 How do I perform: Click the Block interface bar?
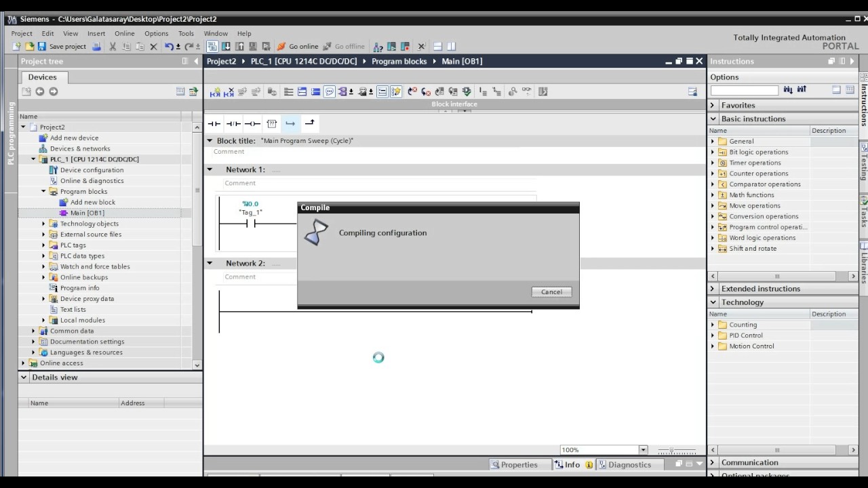[x=454, y=104]
